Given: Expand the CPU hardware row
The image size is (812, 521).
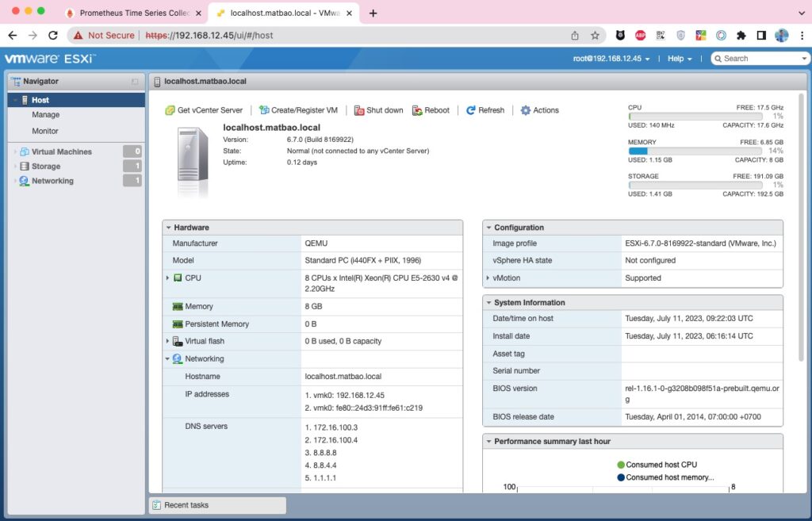Looking at the screenshot, I should [167, 278].
